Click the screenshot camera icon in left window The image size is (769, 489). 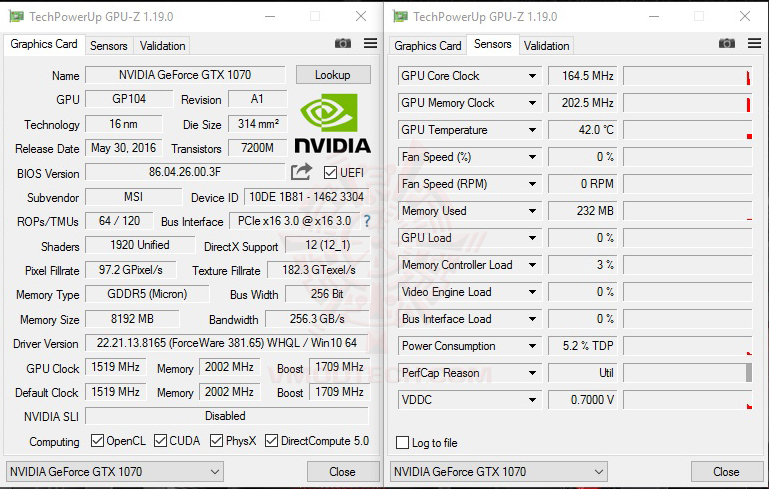(343, 44)
